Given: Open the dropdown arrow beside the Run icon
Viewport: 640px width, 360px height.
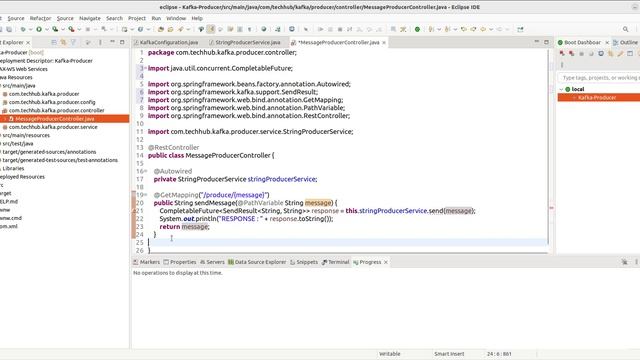Looking at the screenshot, I should (47, 29).
